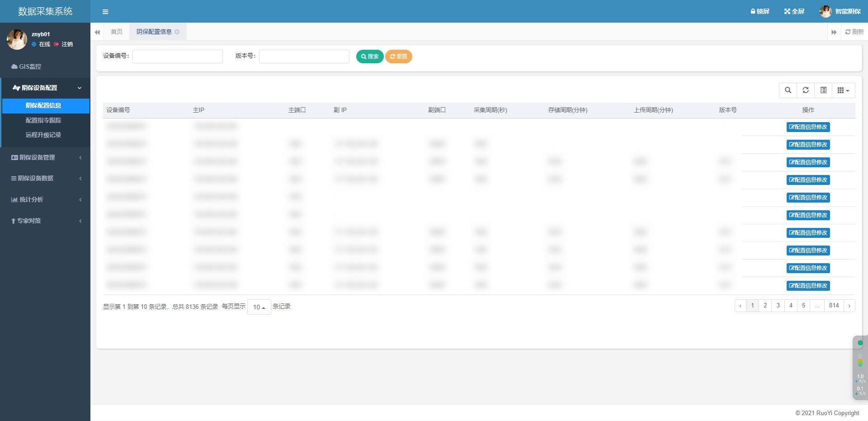
Task: Click the 刷新 refresh button in tab bar
Action: (x=854, y=32)
